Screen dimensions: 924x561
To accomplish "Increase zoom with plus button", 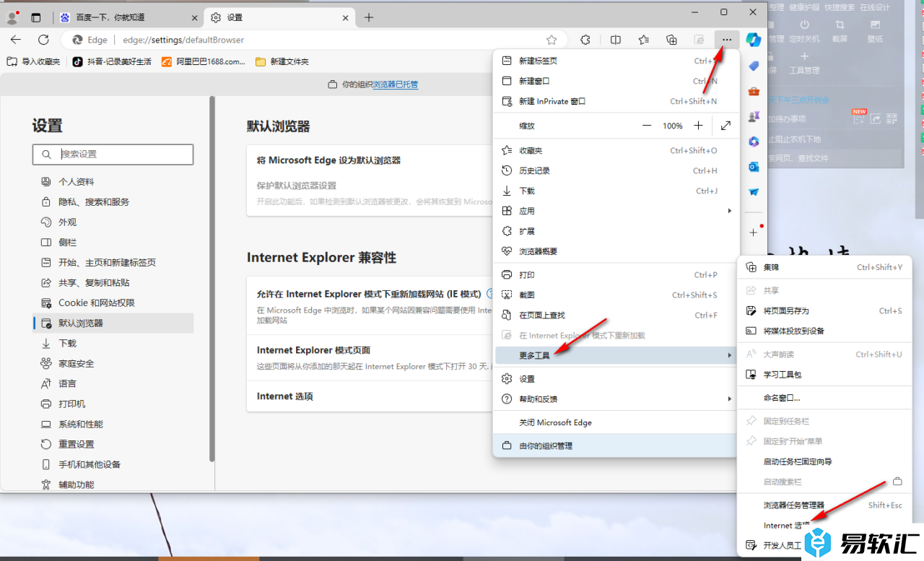I will pyautogui.click(x=698, y=126).
